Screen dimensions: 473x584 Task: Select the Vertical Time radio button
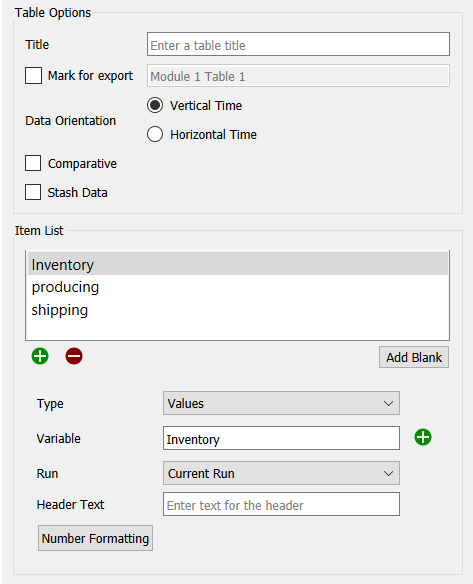[155, 105]
